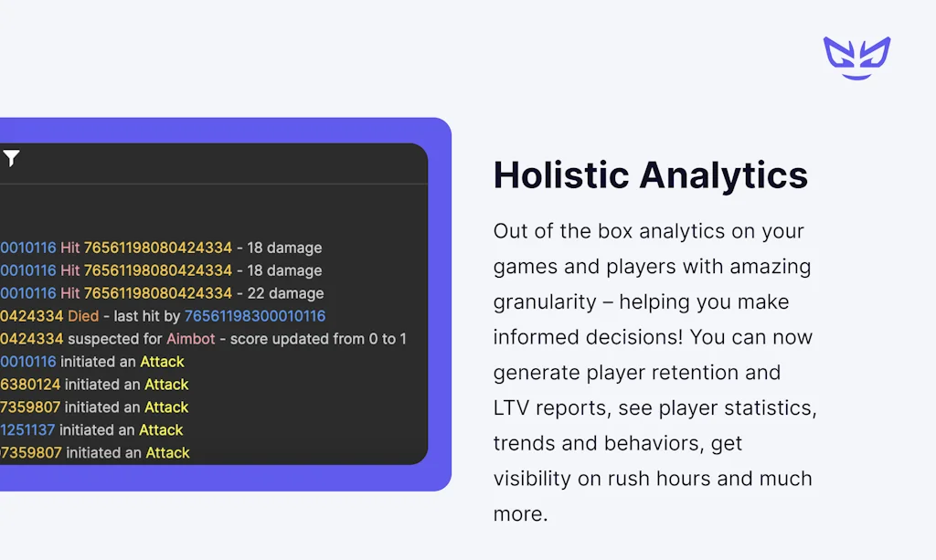Screen dimensions: 936x560
Task: Select player ID 07359807 in the last row
Action: (x=31, y=452)
